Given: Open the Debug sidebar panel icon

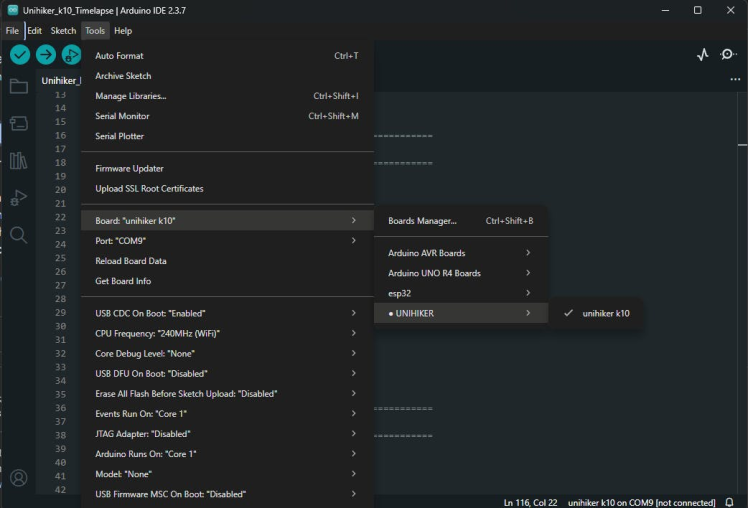Looking at the screenshot, I should click(19, 197).
